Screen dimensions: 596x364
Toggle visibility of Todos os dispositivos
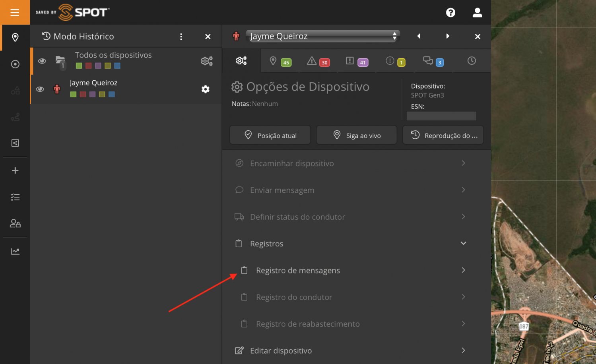[42, 61]
